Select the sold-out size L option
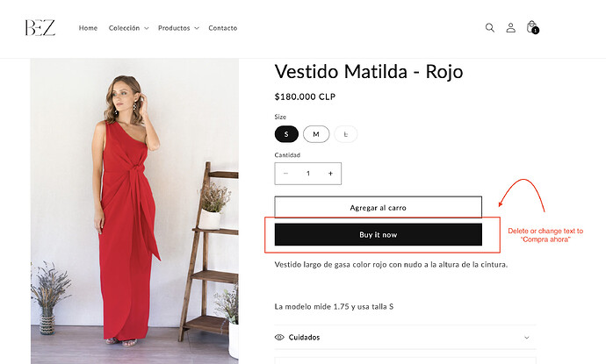Viewport: 606px width, 364px height. point(346,134)
